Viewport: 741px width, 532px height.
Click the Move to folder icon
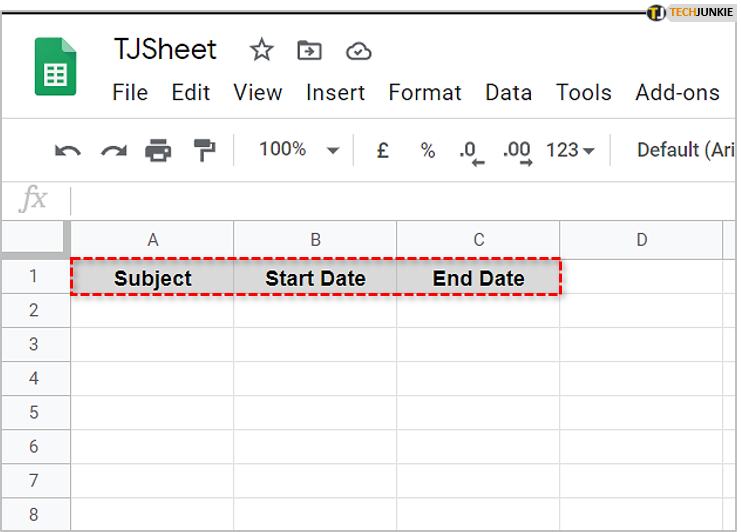tap(310, 50)
